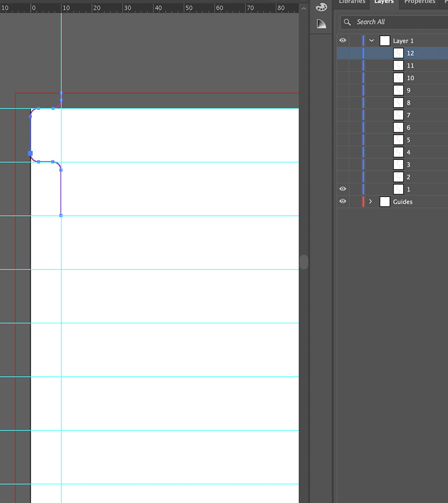Viewport: 448px width, 503px height.
Task: Select the Layers tab
Action: 384,2
